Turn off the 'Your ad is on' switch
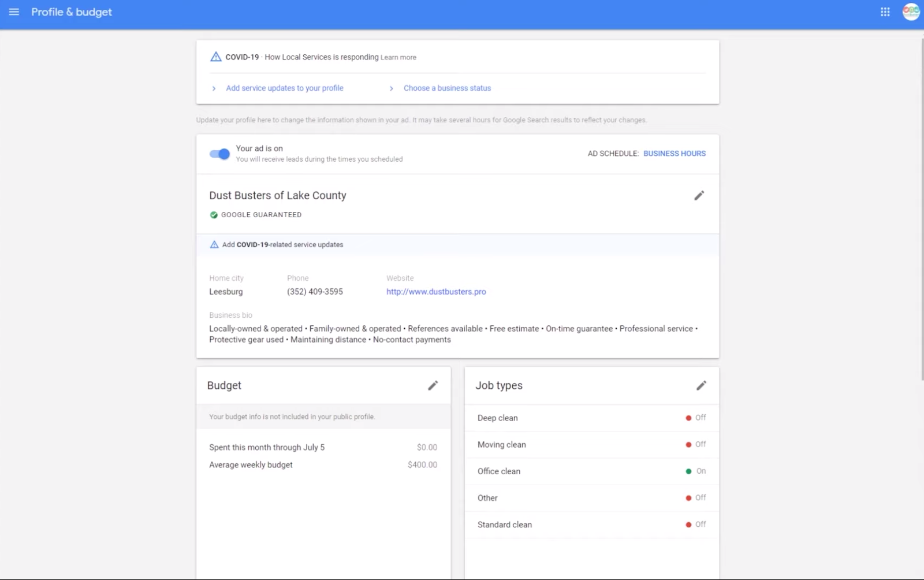 pyautogui.click(x=219, y=154)
